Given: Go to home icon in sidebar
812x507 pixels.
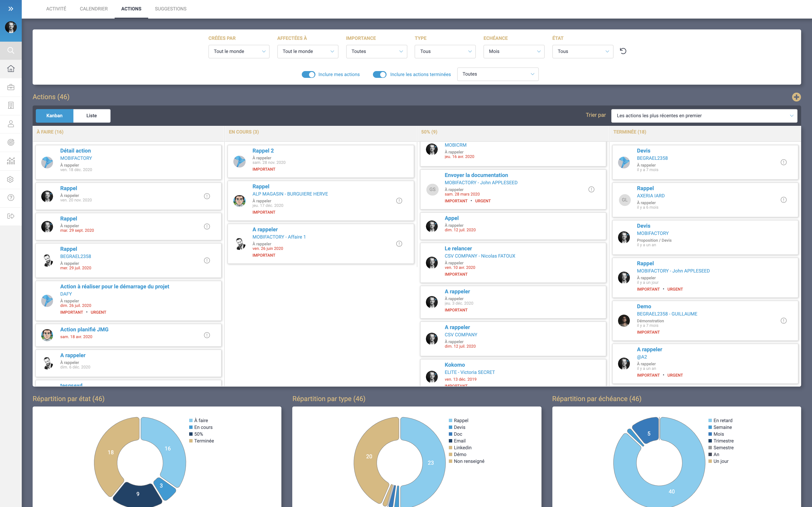Looking at the screenshot, I should click(11, 69).
